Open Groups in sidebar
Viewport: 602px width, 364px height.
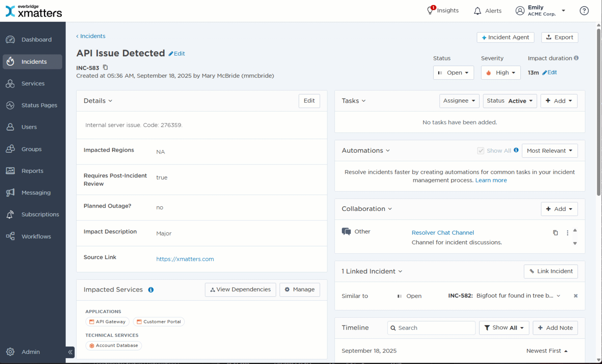tap(32, 149)
